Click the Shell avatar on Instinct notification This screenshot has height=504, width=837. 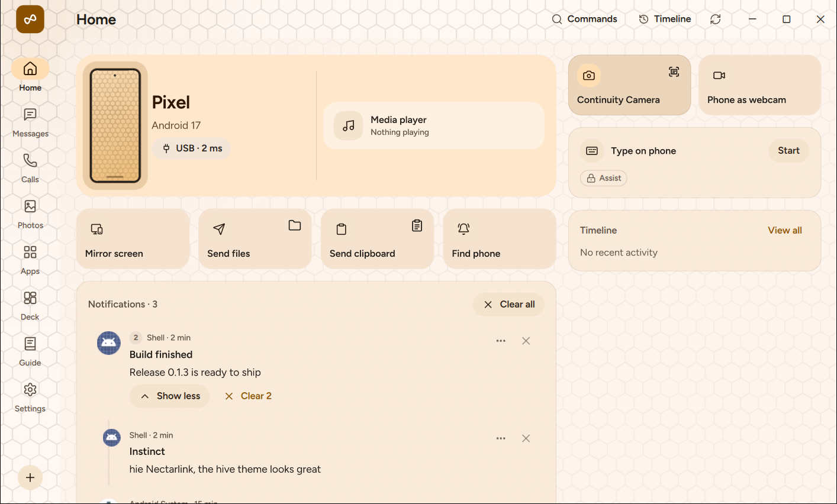(x=112, y=438)
